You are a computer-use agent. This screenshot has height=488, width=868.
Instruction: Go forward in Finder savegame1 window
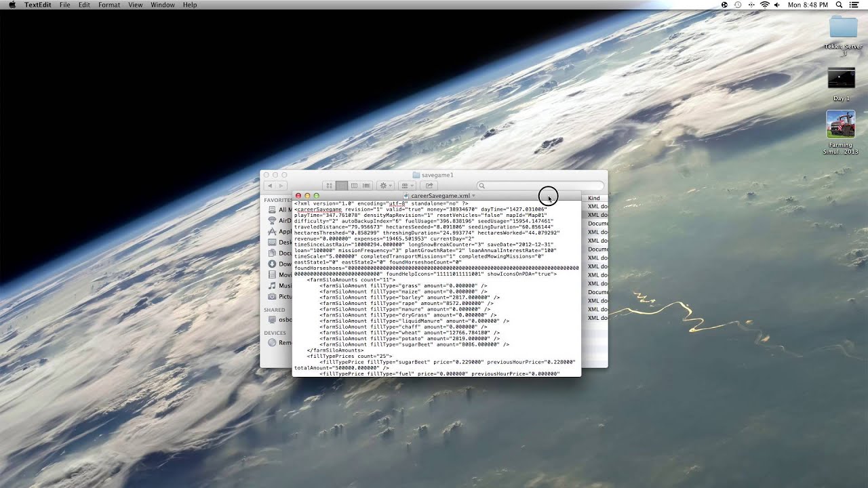280,186
